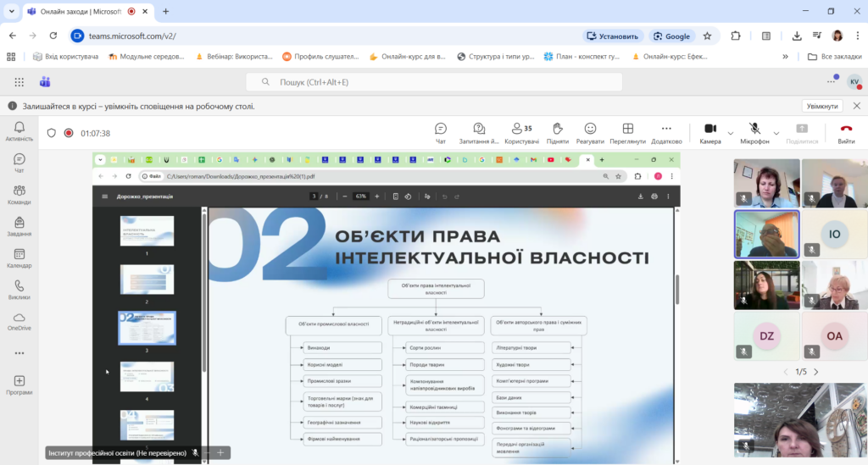Go to next page of participant videos
The height and width of the screenshot is (465, 868).
[x=816, y=372]
